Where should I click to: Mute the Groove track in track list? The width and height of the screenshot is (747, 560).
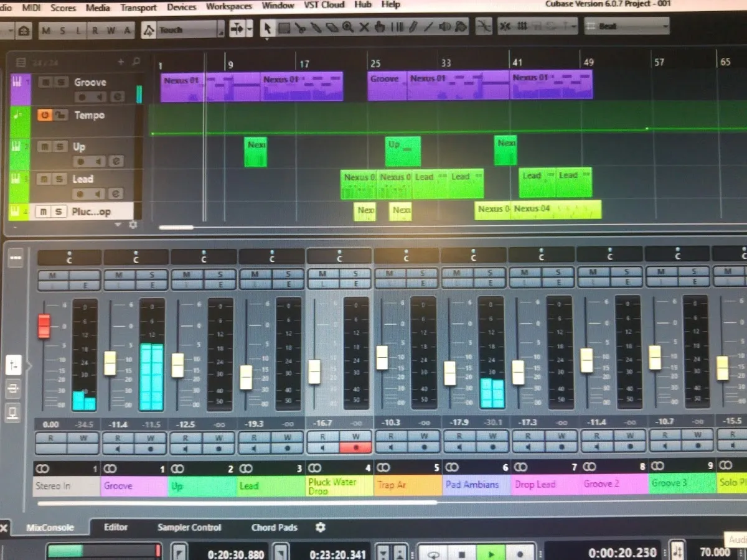tap(44, 82)
